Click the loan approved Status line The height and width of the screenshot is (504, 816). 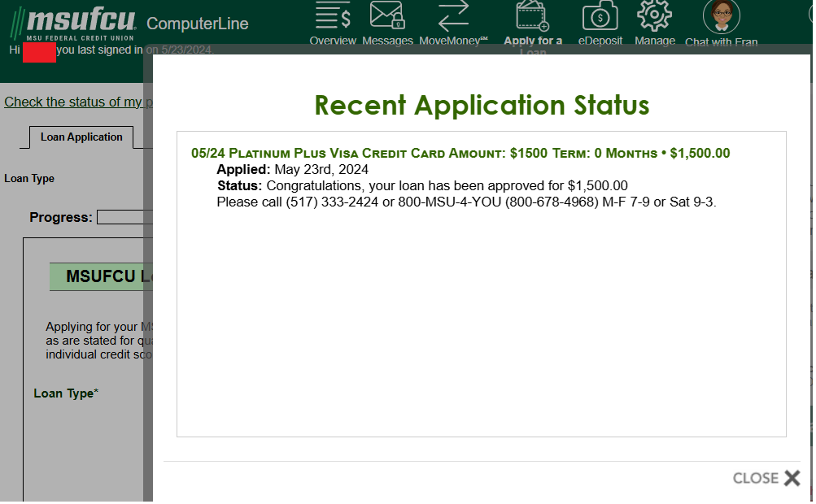(422, 185)
